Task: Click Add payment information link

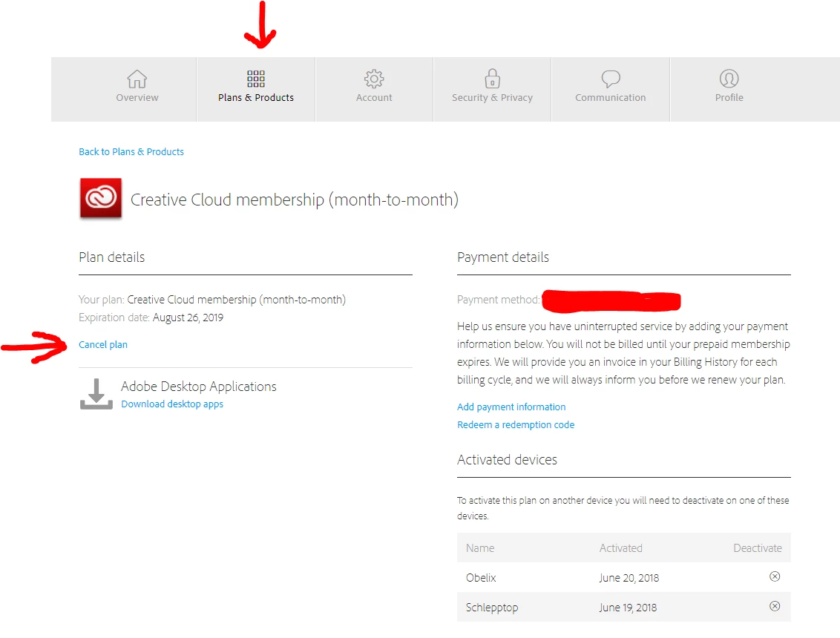Action: point(511,407)
